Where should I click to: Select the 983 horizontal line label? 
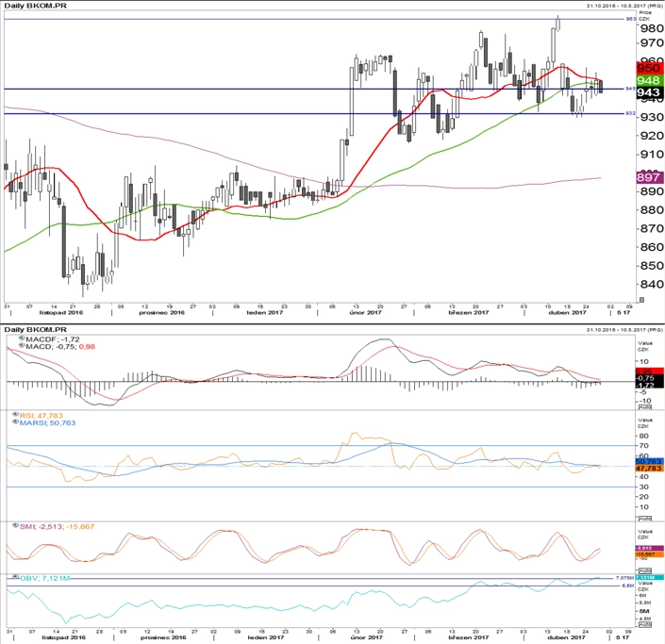[631, 19]
